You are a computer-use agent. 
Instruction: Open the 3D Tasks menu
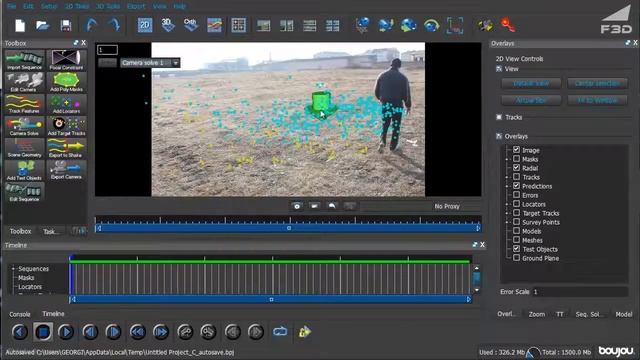[108, 6]
